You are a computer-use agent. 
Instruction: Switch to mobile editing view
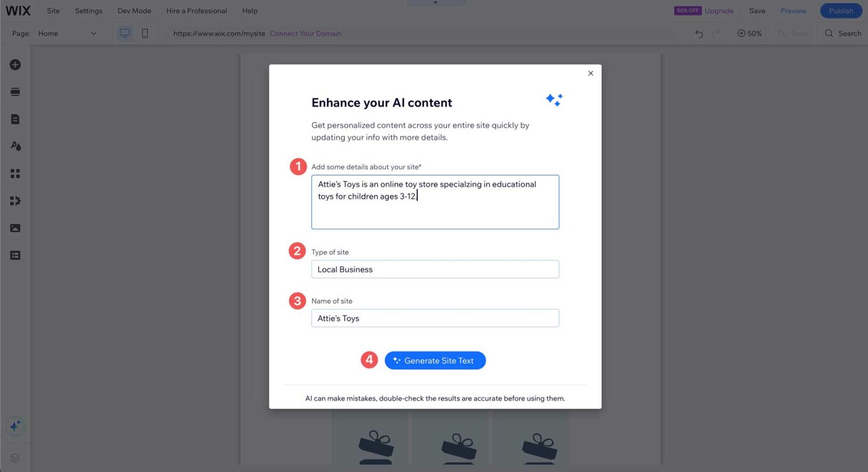pos(145,33)
